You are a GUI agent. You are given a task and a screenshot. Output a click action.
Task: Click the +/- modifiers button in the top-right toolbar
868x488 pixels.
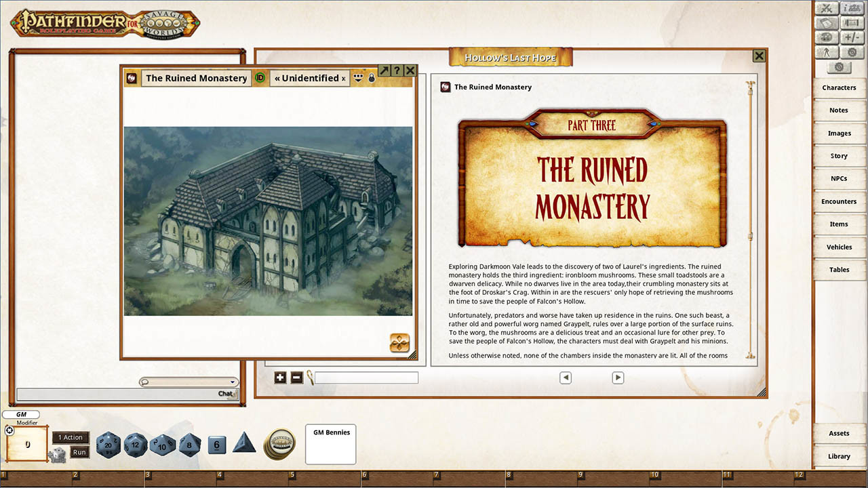tap(852, 36)
